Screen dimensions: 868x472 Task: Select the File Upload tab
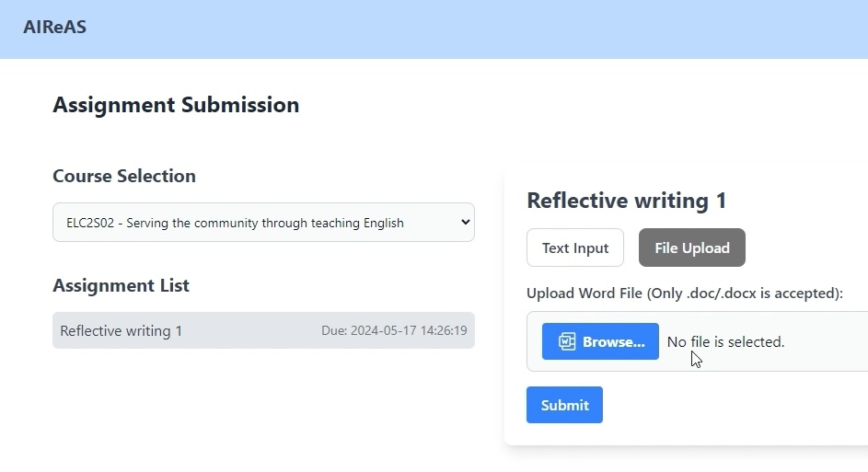click(x=692, y=248)
